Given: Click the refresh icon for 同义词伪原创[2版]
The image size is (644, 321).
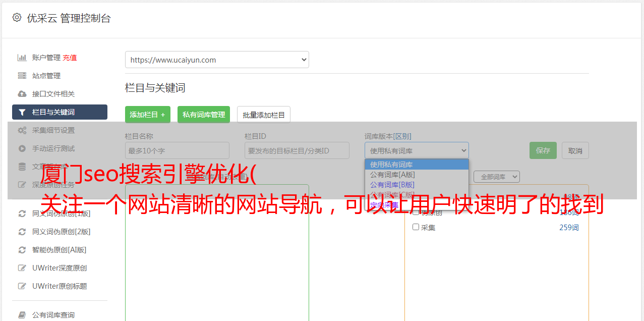Looking at the screenshot, I should [22, 232].
